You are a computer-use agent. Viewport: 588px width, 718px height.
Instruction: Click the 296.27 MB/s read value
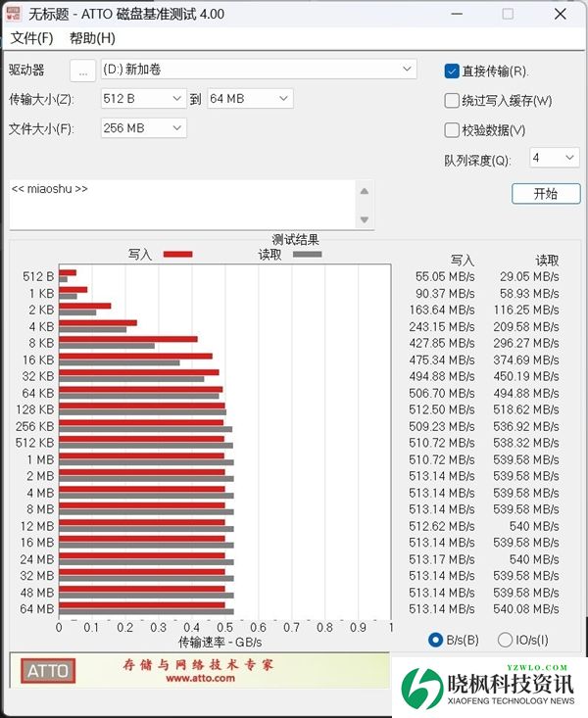pyautogui.click(x=526, y=344)
